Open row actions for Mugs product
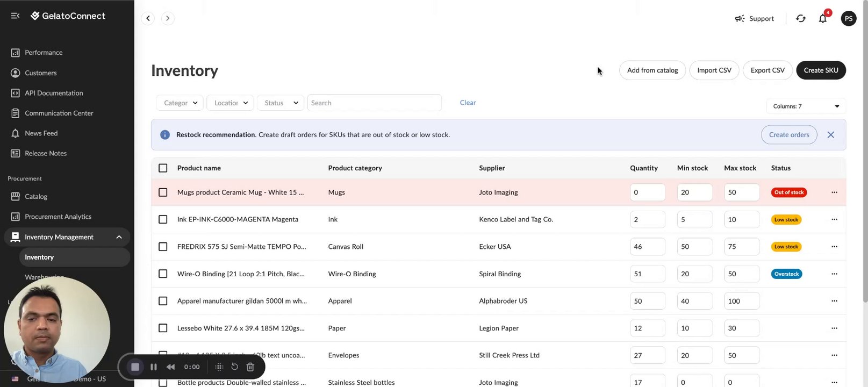This screenshot has height=387, width=868. point(834,192)
